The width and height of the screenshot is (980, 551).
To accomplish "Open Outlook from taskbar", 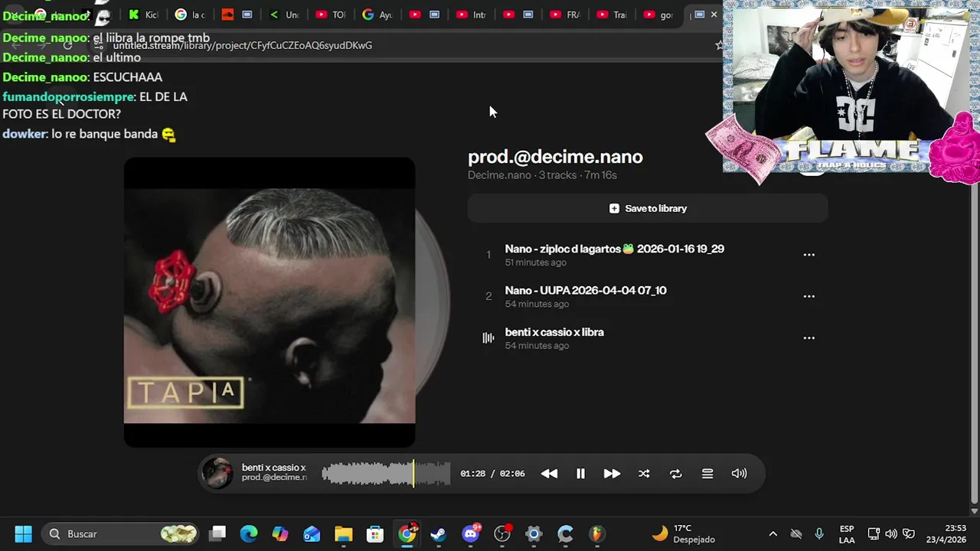I will click(x=312, y=533).
